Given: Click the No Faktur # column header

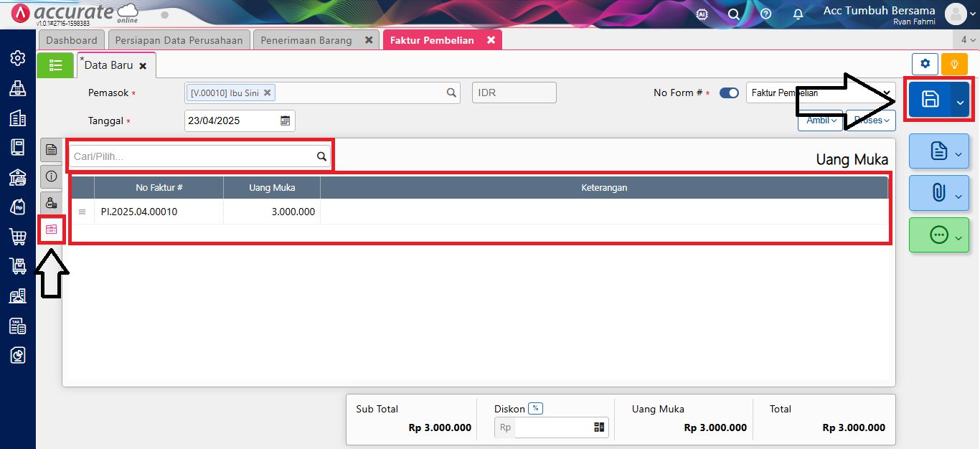Looking at the screenshot, I should [x=159, y=188].
